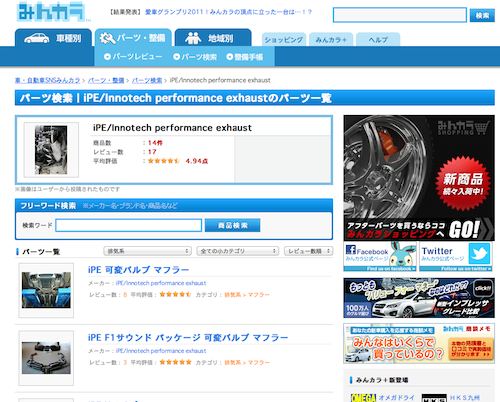Click the 検索 button in header
The width and height of the screenshot is (500, 402).
click(482, 15)
